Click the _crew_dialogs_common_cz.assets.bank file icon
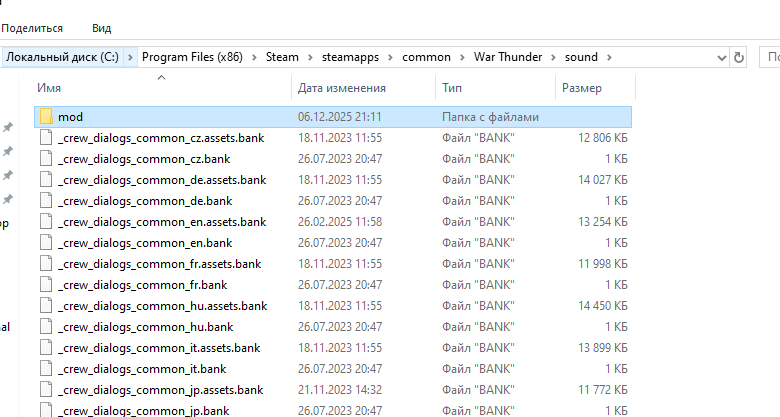 46,138
